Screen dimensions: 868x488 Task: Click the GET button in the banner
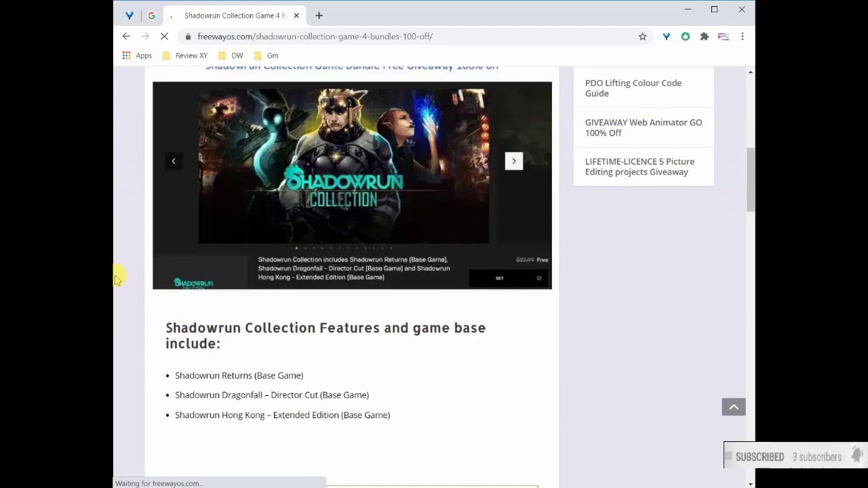499,278
